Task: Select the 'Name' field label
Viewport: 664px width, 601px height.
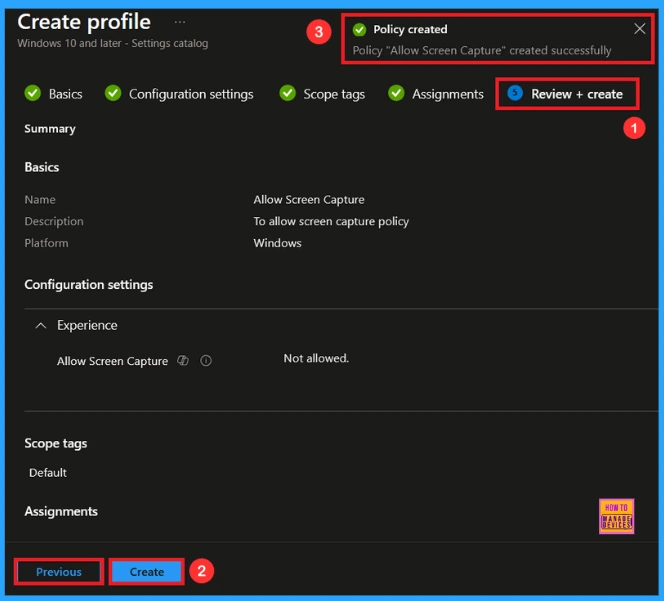Action: click(x=40, y=199)
